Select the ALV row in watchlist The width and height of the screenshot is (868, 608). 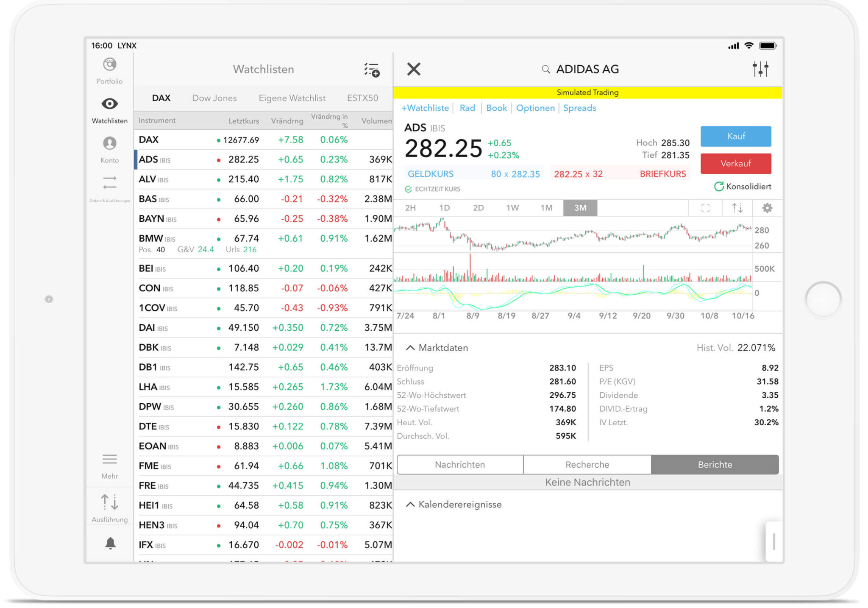pyautogui.click(x=264, y=179)
